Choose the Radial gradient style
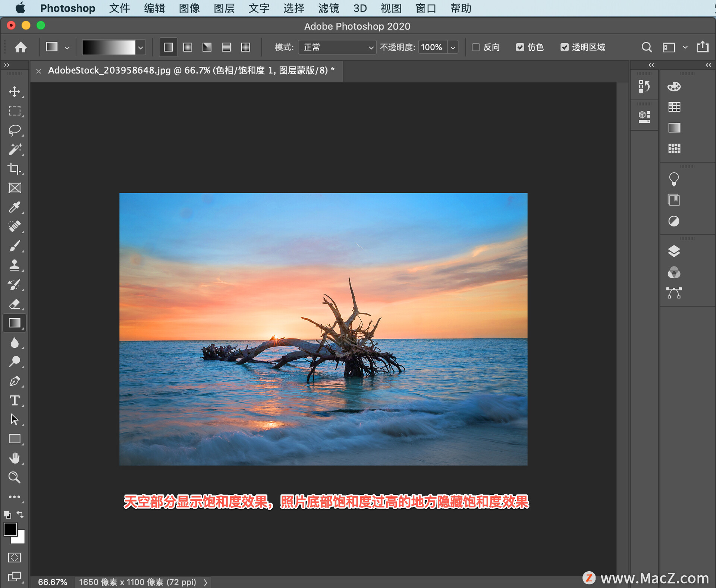This screenshot has width=716, height=588. pyautogui.click(x=188, y=47)
